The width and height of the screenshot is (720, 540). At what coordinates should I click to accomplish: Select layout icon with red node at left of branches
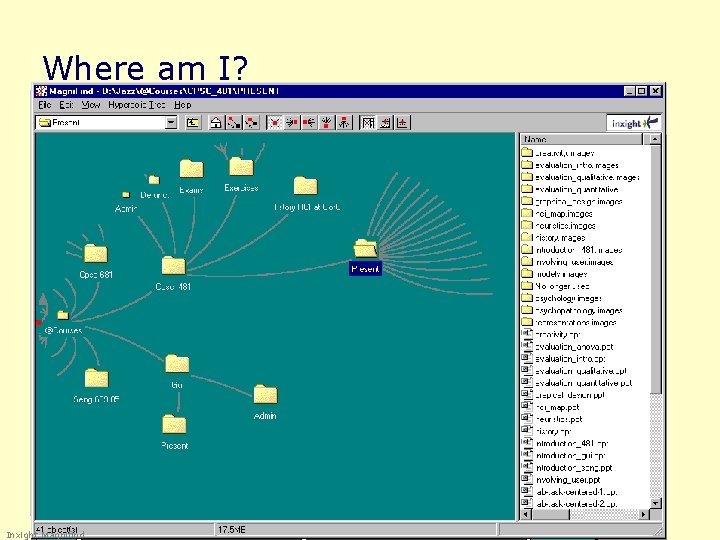[309, 123]
